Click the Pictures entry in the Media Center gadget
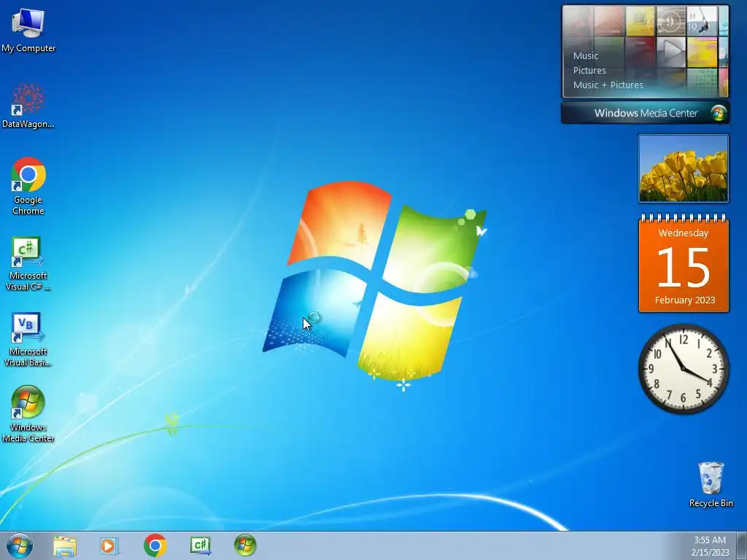Image resolution: width=747 pixels, height=560 pixels. point(589,71)
